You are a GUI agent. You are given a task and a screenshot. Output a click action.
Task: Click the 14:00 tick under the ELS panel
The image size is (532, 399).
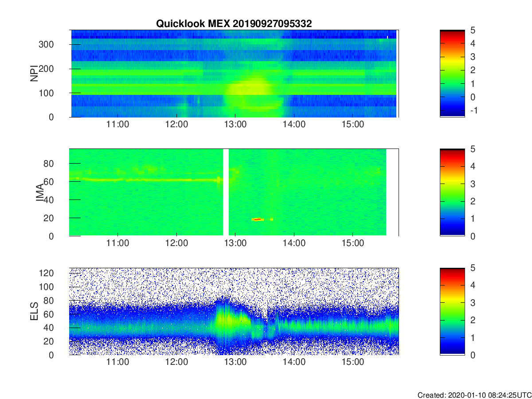tap(294, 363)
